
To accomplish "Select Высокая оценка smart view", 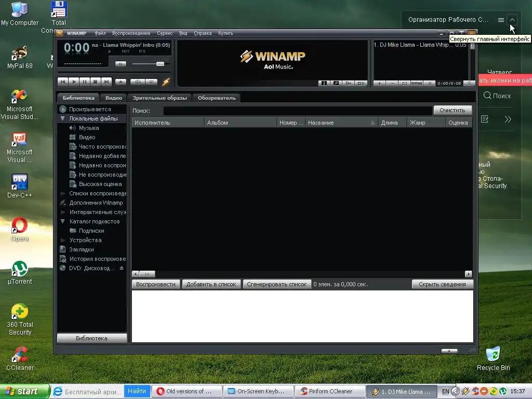I will tap(100, 184).
